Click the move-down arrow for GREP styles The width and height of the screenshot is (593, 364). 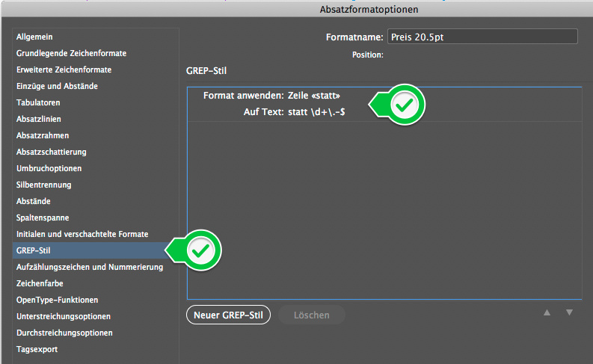click(x=569, y=312)
